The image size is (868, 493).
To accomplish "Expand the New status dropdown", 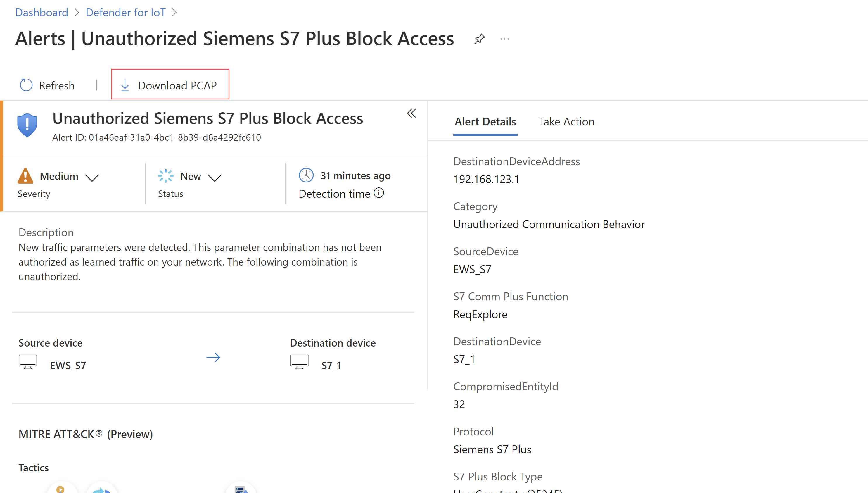I will tap(215, 177).
